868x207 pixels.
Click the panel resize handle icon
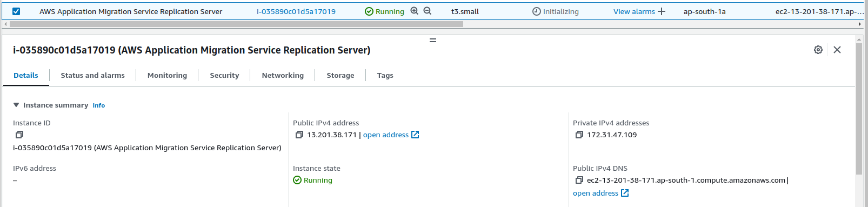[433, 41]
